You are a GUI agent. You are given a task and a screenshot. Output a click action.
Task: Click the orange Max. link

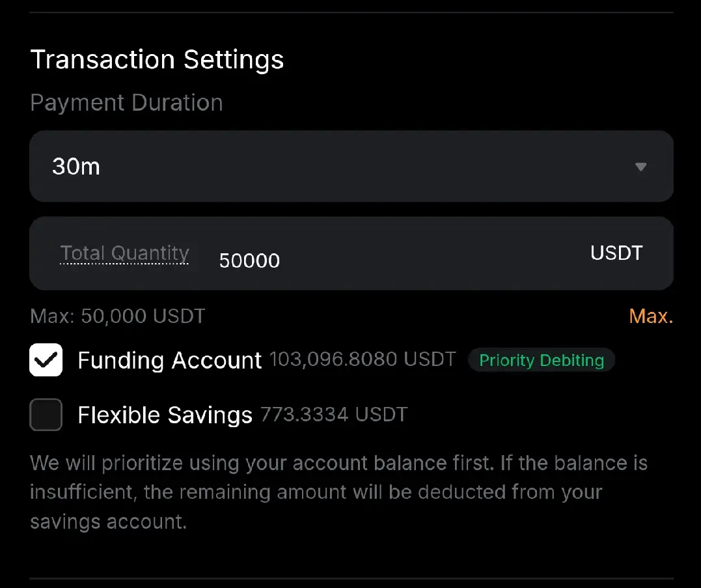651,316
